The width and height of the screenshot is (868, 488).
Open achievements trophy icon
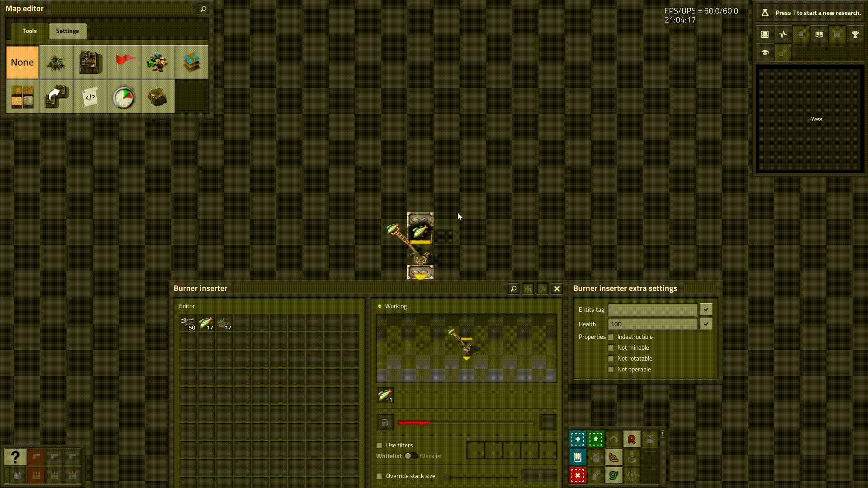pos(855,34)
